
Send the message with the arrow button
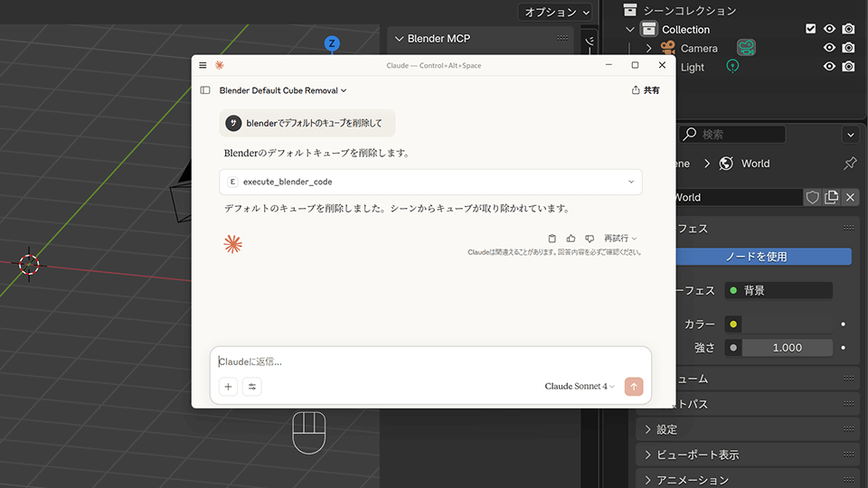pyautogui.click(x=634, y=387)
